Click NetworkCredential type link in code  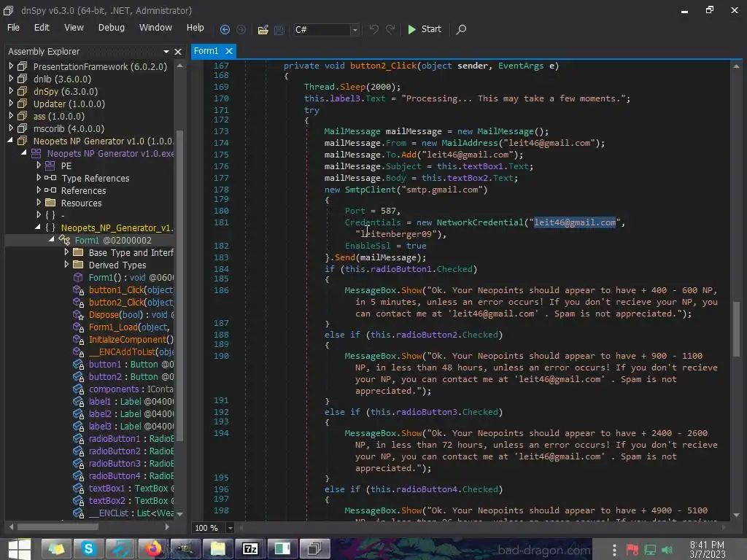(480, 222)
